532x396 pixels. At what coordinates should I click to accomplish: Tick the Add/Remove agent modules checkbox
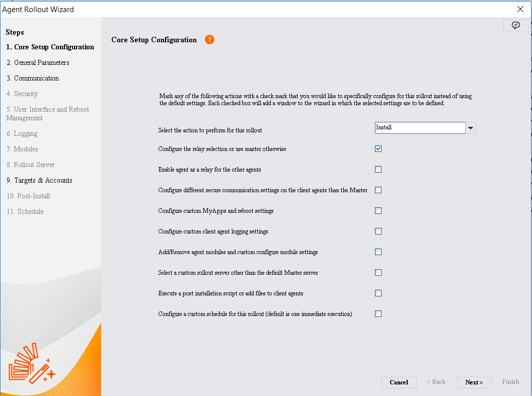point(378,252)
